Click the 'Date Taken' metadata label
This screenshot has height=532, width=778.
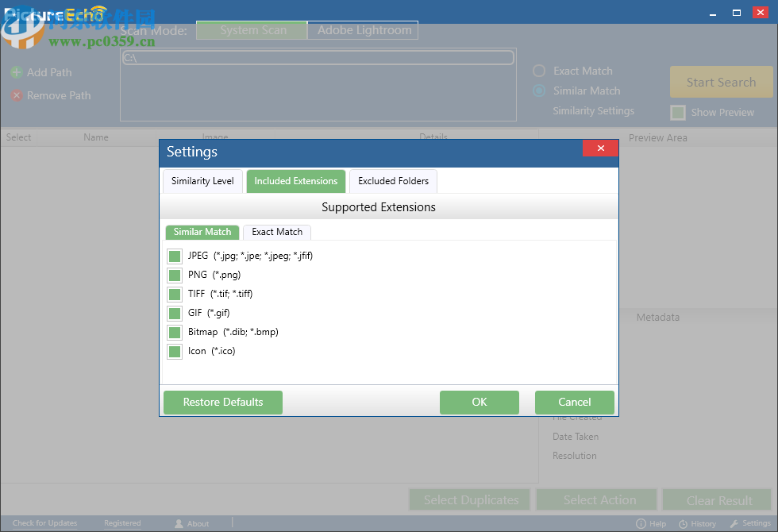point(576,437)
